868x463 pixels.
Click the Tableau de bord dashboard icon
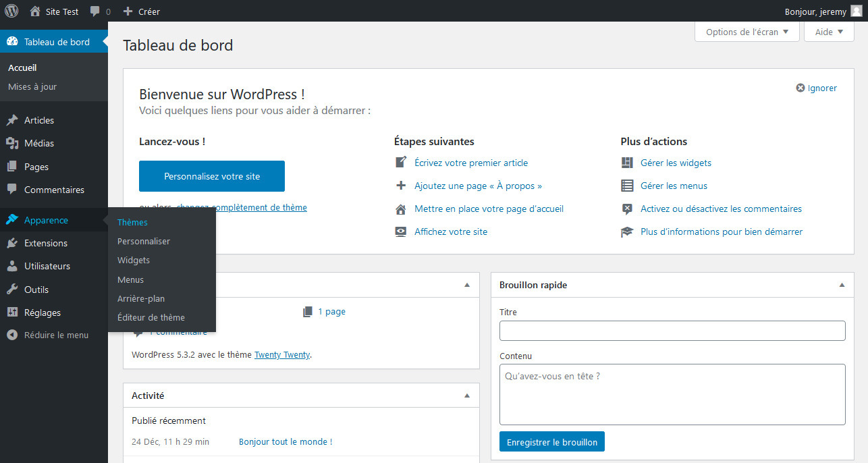(x=12, y=42)
